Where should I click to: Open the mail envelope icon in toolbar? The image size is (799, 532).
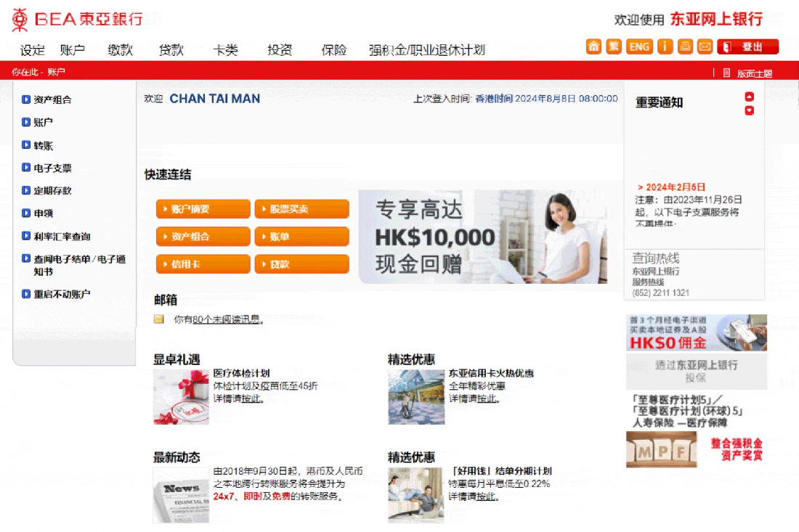coord(705,47)
